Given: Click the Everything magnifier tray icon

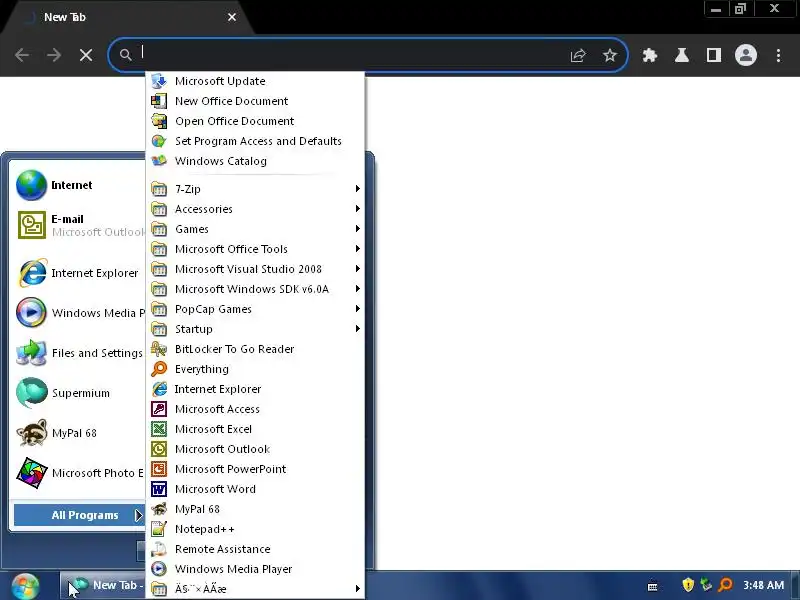Looking at the screenshot, I should [725, 585].
